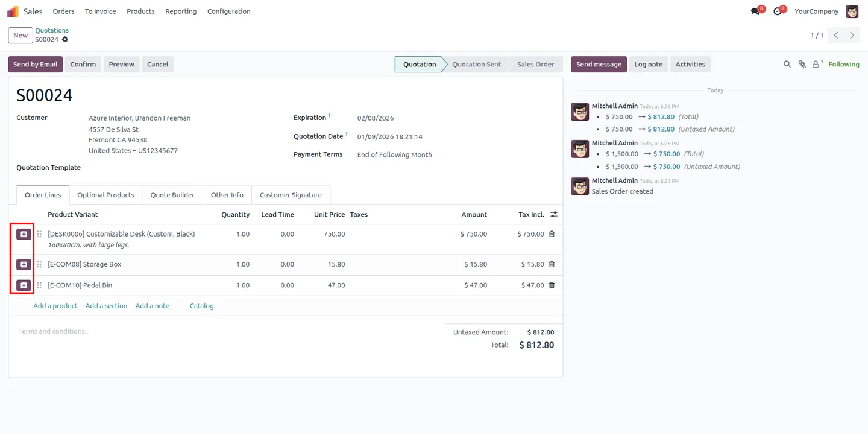Cancel the quotation
Image resolution: width=868 pixels, height=435 pixels.
[158, 65]
